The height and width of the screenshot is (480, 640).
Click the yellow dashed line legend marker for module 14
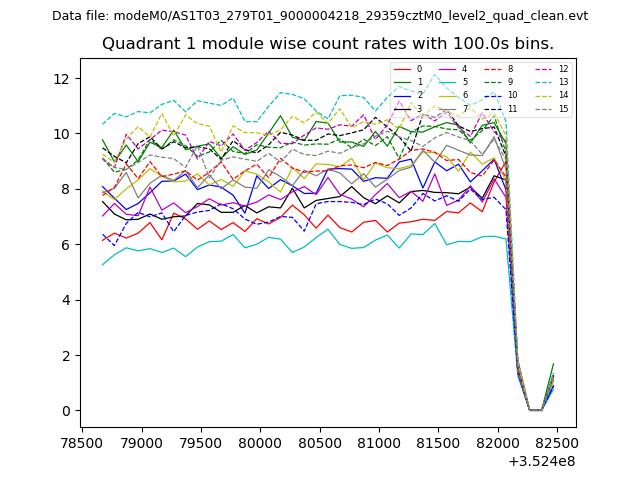[x=543, y=95]
